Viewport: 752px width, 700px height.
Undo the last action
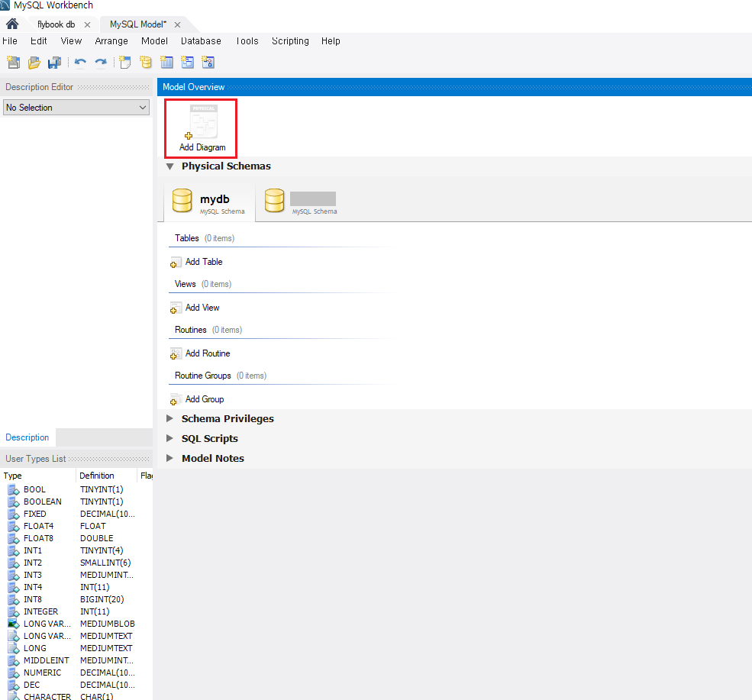81,63
